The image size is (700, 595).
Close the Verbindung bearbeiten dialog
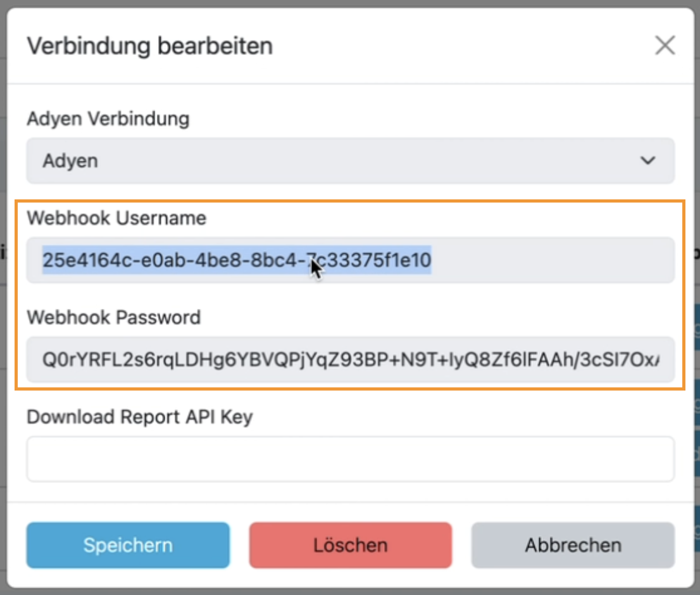click(665, 46)
